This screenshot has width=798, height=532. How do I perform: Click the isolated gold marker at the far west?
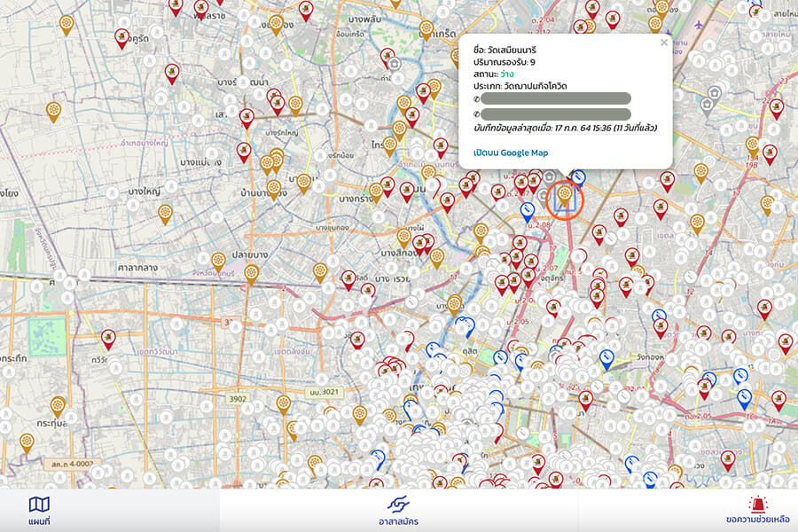pyautogui.click(x=53, y=110)
